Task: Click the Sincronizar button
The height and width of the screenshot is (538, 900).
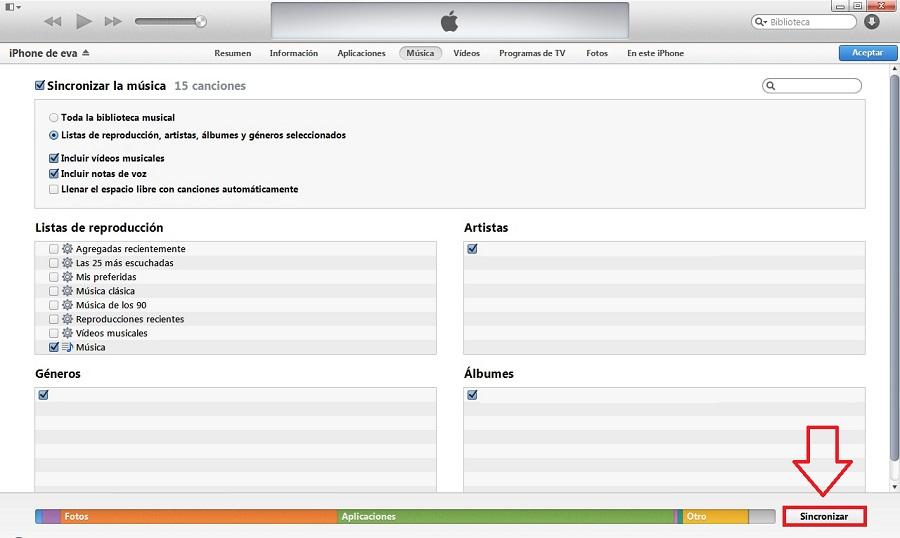Action: [x=824, y=516]
